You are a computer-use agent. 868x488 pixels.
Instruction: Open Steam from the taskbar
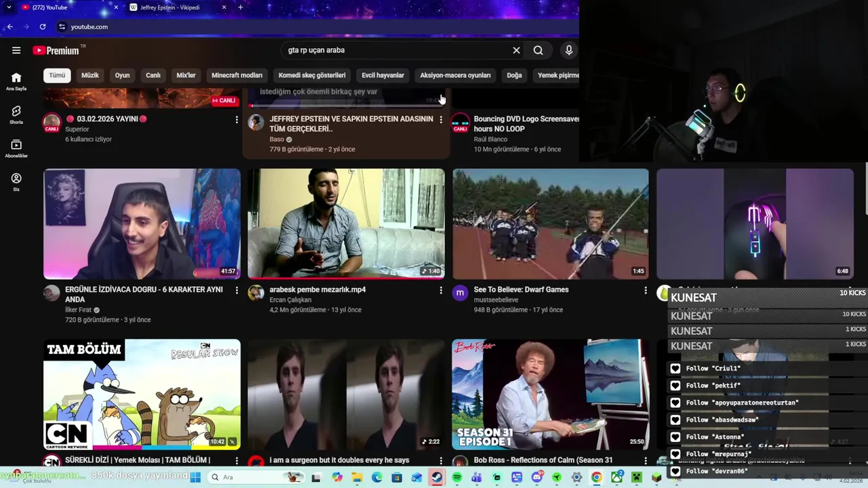click(x=437, y=477)
